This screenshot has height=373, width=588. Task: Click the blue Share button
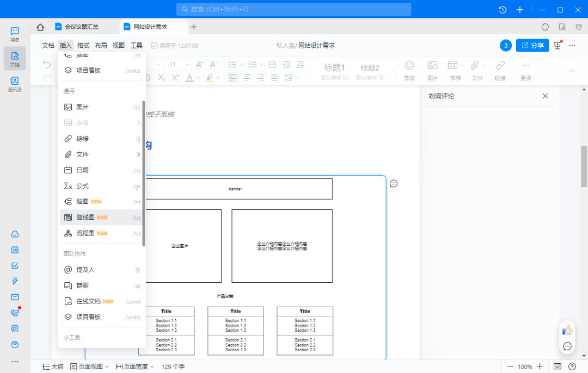(532, 46)
